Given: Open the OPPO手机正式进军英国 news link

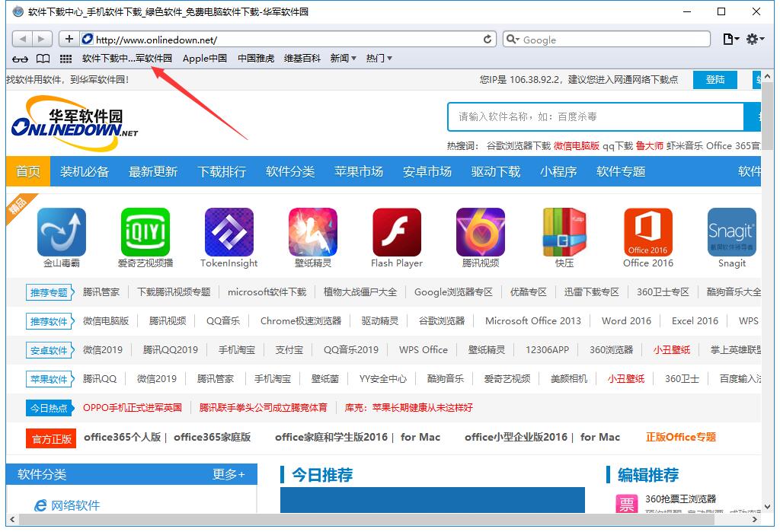Looking at the screenshot, I should [x=135, y=408].
